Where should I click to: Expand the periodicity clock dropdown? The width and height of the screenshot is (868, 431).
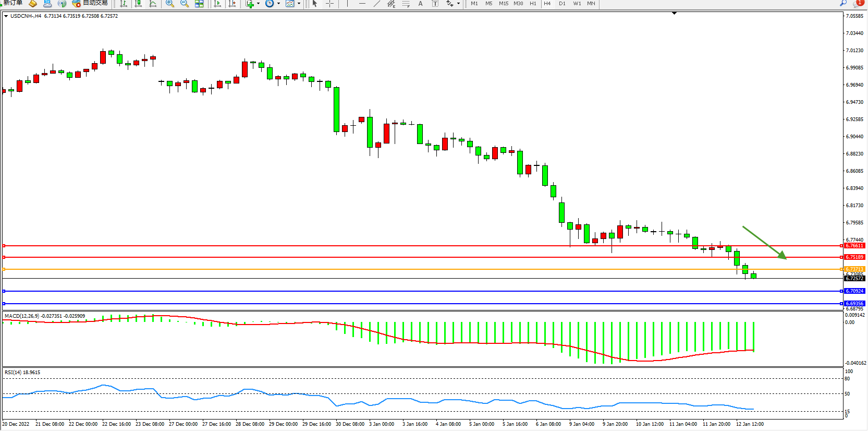pos(278,4)
